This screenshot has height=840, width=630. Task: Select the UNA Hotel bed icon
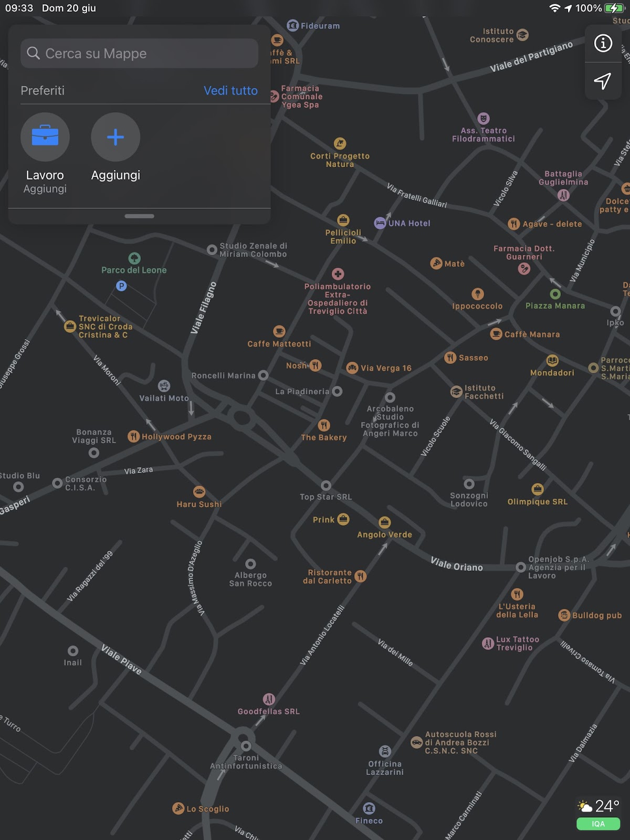pos(380,223)
